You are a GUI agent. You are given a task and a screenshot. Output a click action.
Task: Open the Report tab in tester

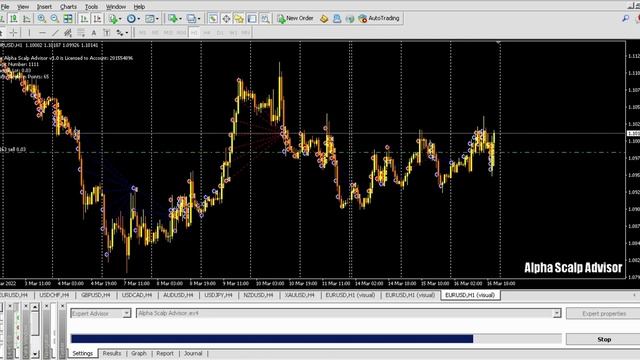(x=165, y=353)
